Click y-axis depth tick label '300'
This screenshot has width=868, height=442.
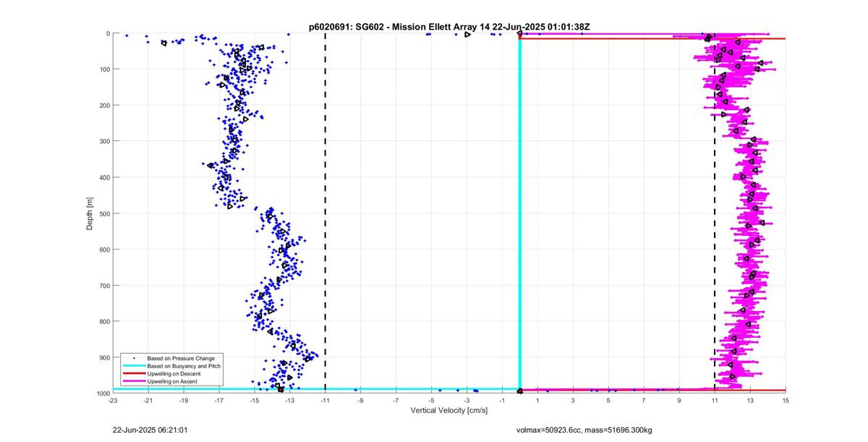click(x=104, y=141)
